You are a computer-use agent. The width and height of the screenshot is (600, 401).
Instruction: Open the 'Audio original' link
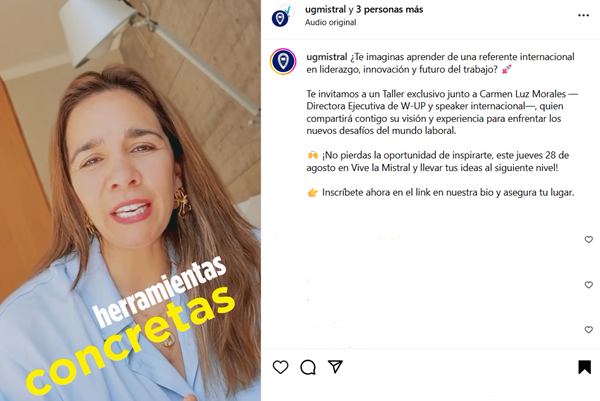click(x=331, y=22)
